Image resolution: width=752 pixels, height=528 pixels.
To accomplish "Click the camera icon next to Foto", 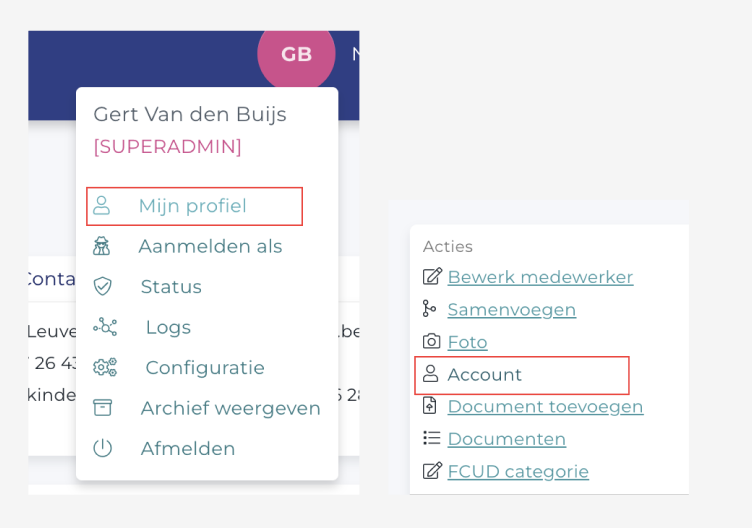I will coord(431,341).
